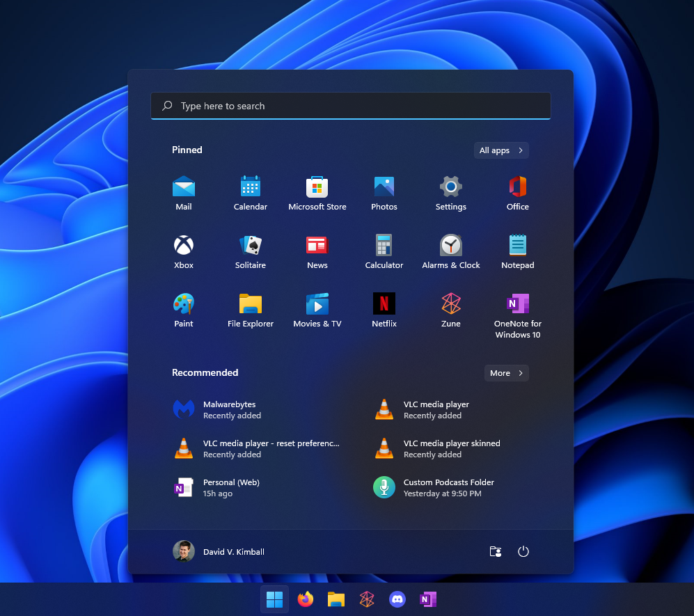
Task: Open Movies & TV
Action: (x=317, y=310)
